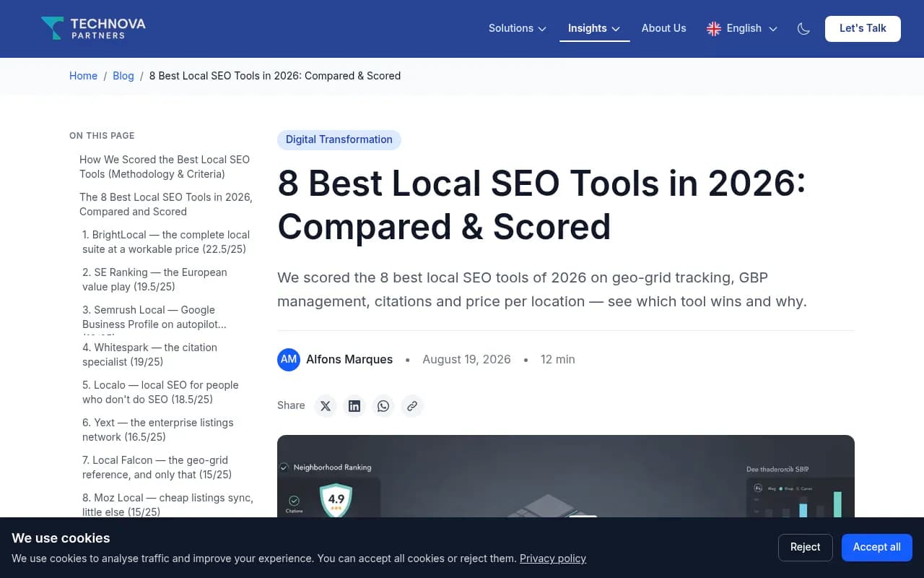The height and width of the screenshot is (578, 924).
Task: Open the Privacy policy link
Action: 553,558
